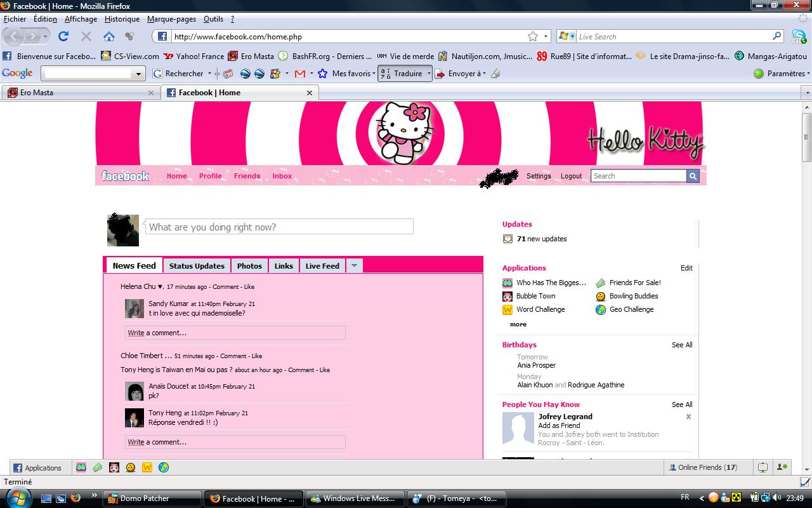The width and height of the screenshot is (812, 508).
Task: Open the tab list dropdown arrow
Action: pos(807,93)
